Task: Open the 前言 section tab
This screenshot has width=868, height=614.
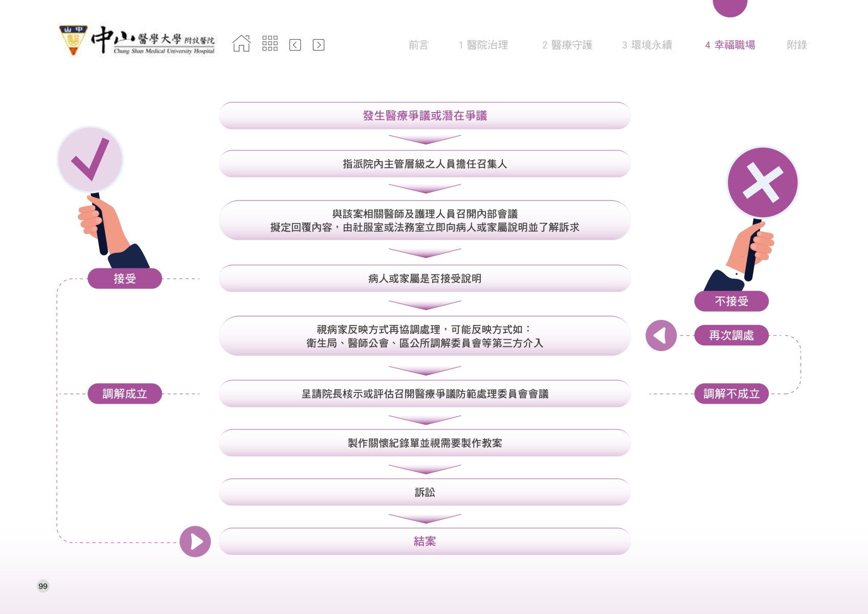Action: (418, 45)
